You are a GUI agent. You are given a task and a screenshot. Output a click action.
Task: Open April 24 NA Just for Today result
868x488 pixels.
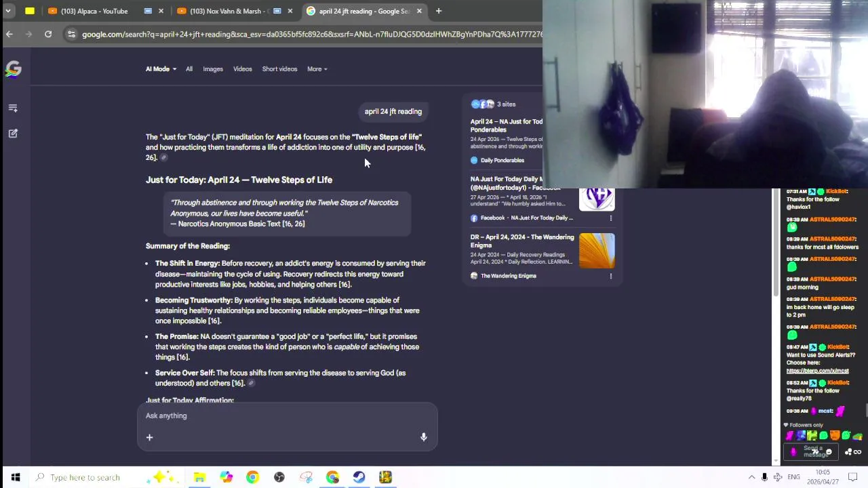[507, 125]
